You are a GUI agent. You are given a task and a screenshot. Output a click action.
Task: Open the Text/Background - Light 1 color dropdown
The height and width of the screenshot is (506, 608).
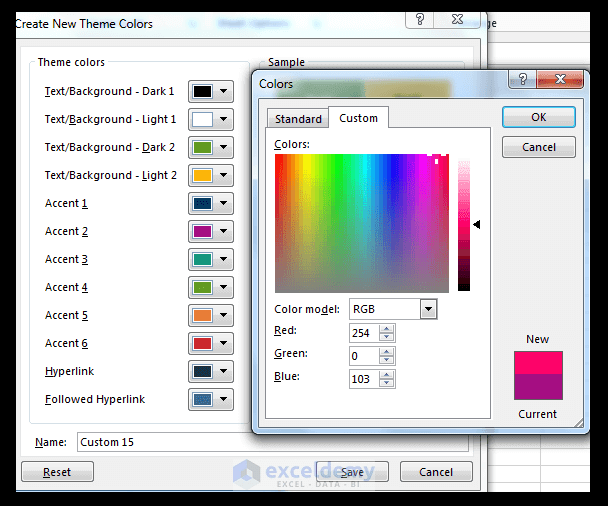(x=211, y=119)
